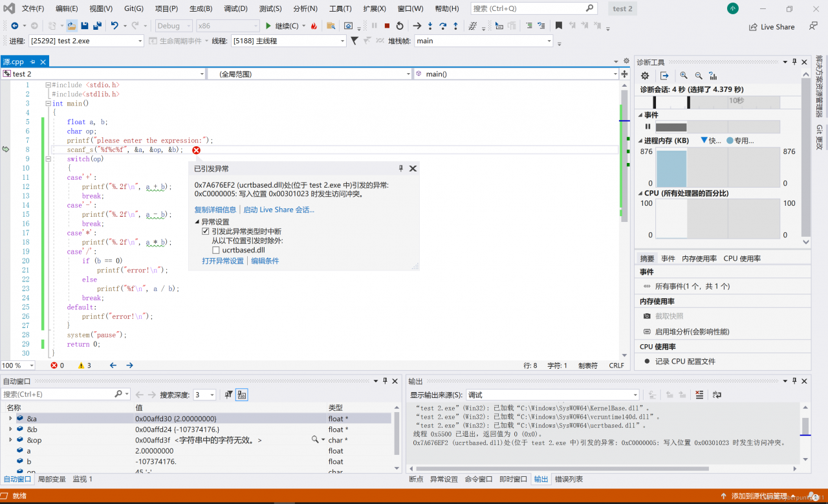Click the Step Over arrow icon
The height and width of the screenshot is (504, 828).
pos(443,26)
